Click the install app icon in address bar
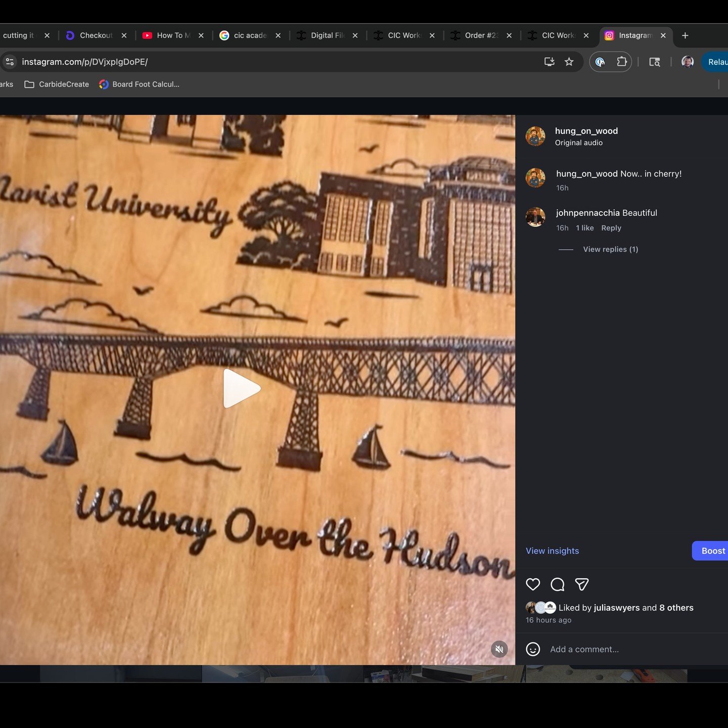Image resolution: width=728 pixels, height=728 pixels. [549, 62]
